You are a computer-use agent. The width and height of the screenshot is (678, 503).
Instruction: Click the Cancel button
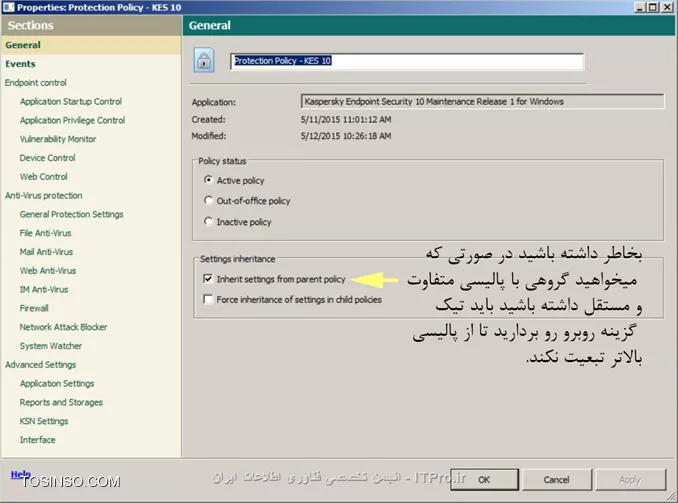click(x=556, y=480)
